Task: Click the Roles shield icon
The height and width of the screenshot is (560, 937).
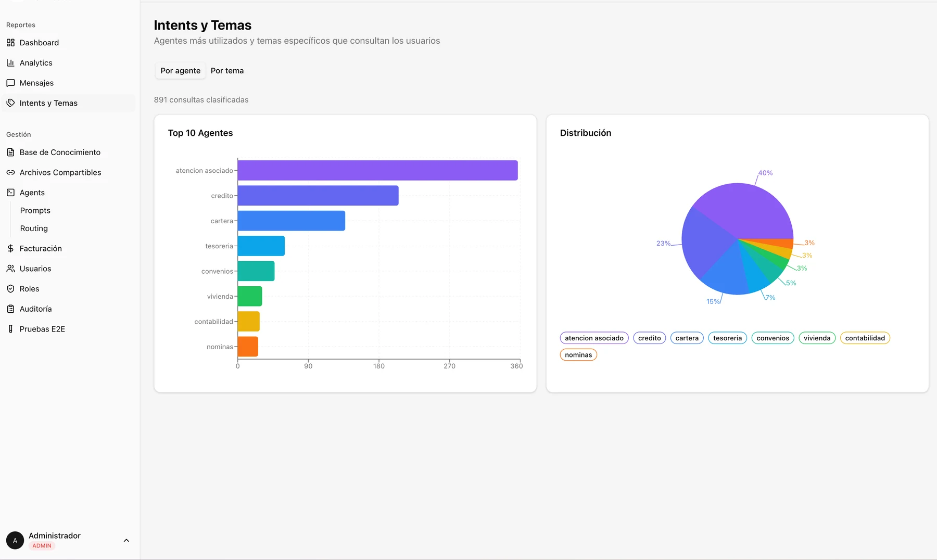Action: click(x=10, y=288)
